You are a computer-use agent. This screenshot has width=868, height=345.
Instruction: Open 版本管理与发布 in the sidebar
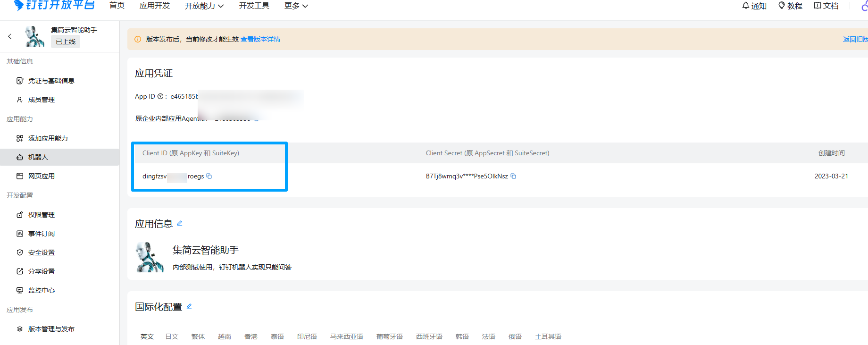pos(51,329)
